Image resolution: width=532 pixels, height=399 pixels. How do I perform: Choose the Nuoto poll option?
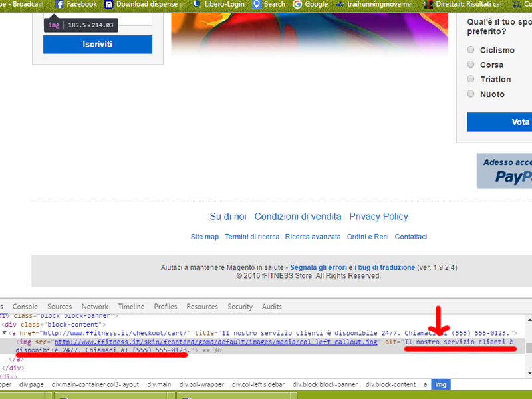pos(471,94)
